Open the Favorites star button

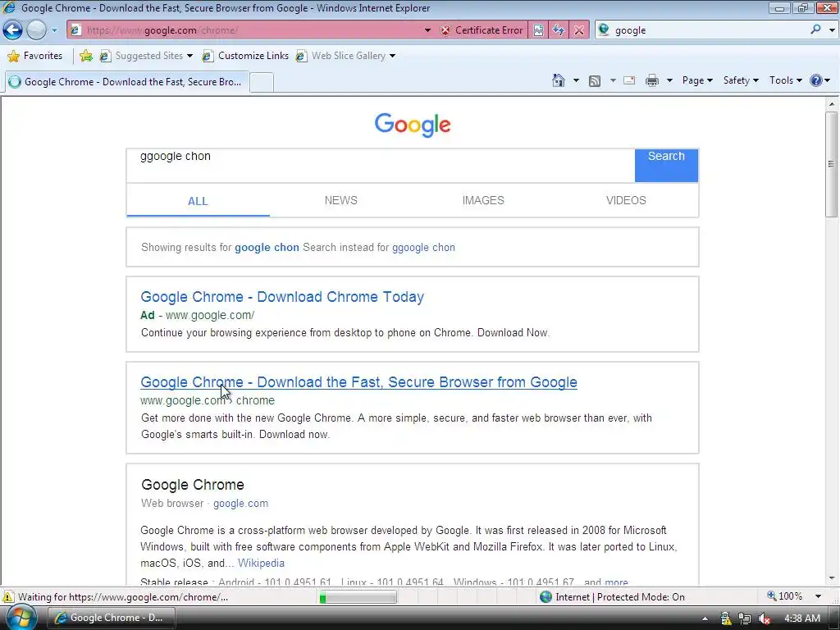[35, 56]
